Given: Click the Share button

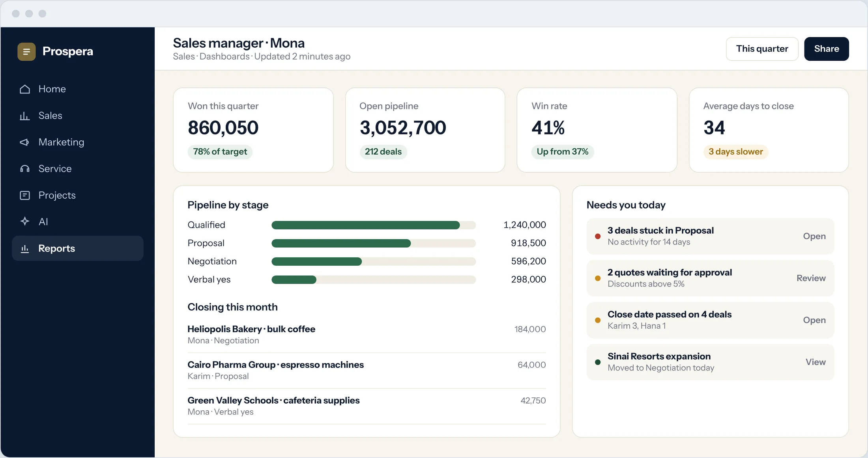Looking at the screenshot, I should tap(826, 49).
